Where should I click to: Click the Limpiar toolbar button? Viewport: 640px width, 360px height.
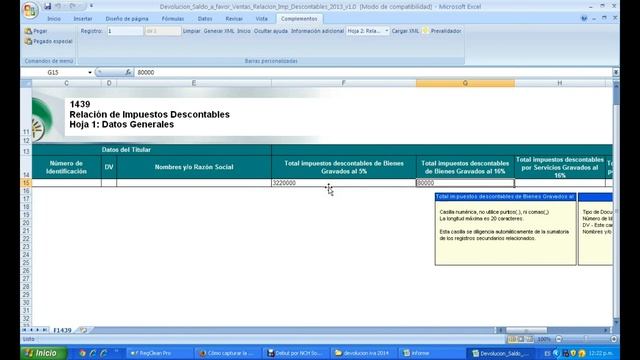pyautogui.click(x=191, y=31)
